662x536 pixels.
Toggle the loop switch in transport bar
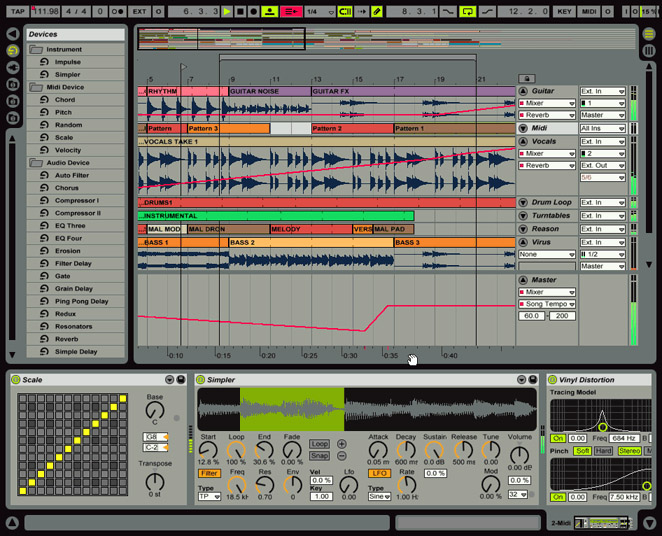pyautogui.click(x=468, y=11)
